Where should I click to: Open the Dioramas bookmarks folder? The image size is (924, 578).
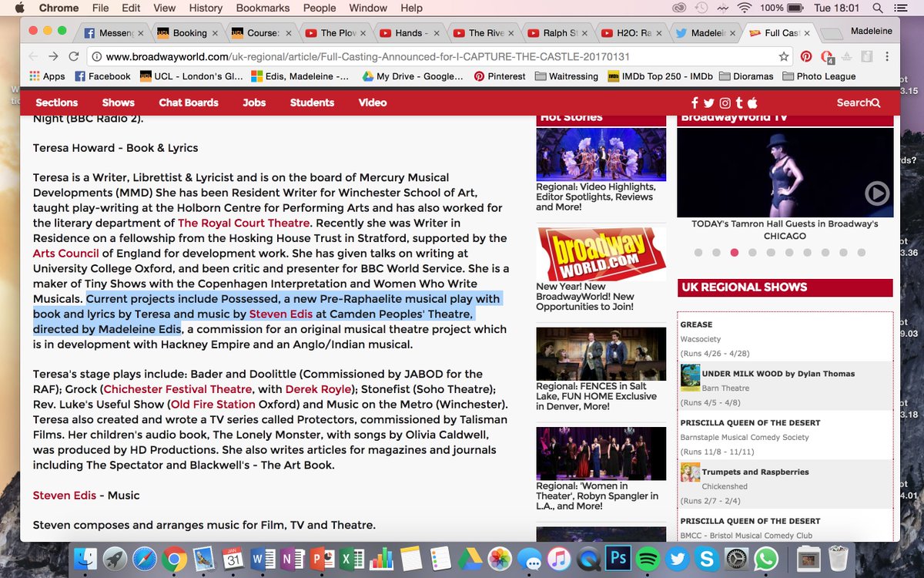746,76
